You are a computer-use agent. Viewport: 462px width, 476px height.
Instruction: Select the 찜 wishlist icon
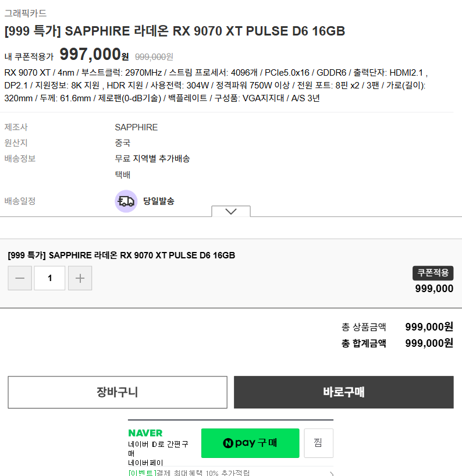318,443
